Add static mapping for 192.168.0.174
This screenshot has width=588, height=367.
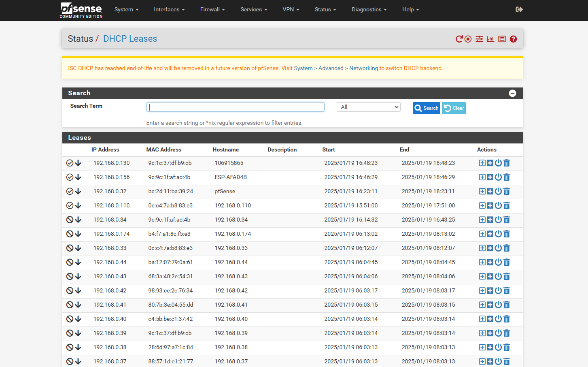click(x=482, y=234)
